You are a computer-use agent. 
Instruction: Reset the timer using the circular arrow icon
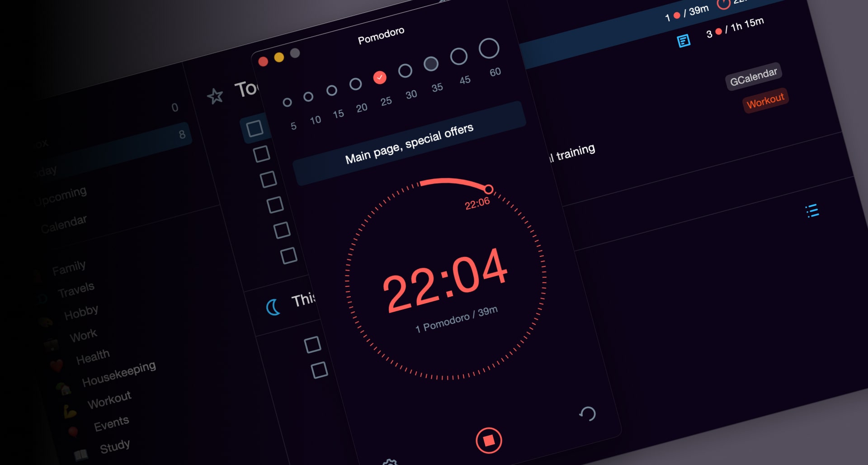588,414
